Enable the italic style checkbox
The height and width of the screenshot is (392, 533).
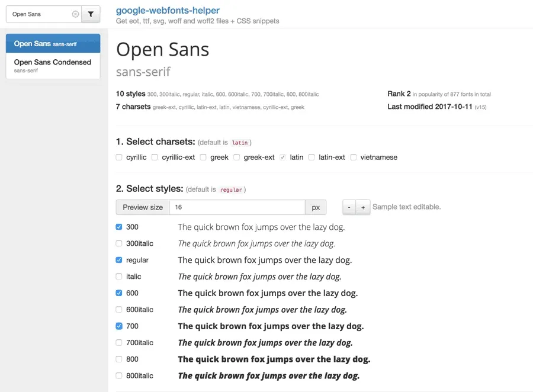[119, 277]
